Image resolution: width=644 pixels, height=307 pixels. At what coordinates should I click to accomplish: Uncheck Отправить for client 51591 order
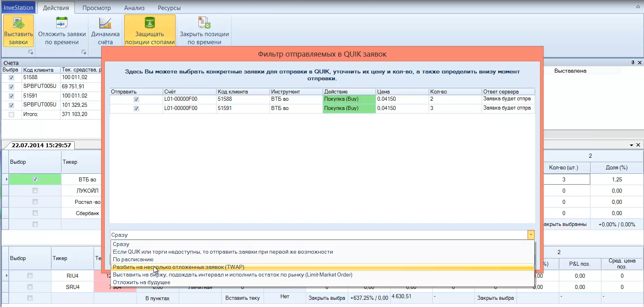click(x=136, y=108)
